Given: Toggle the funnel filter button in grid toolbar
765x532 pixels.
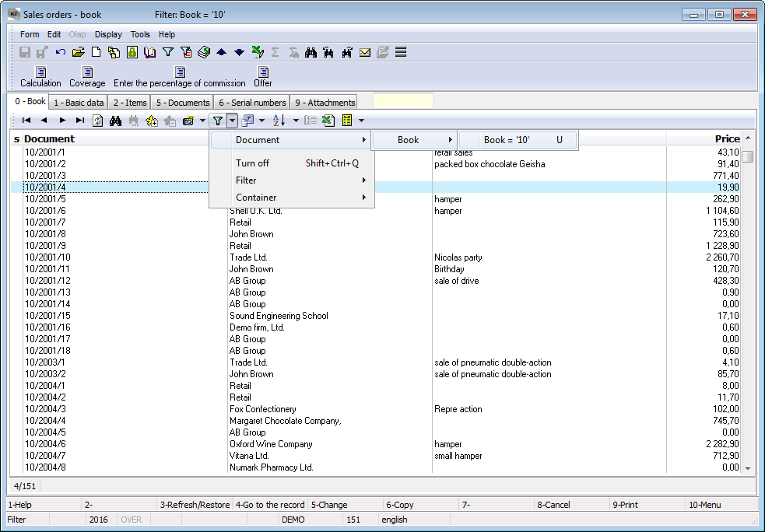Looking at the screenshot, I should [x=218, y=121].
